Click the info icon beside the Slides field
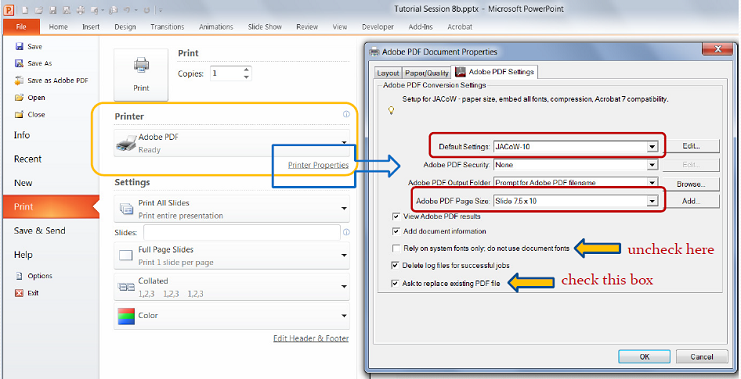The height and width of the screenshot is (379, 741). [346, 232]
